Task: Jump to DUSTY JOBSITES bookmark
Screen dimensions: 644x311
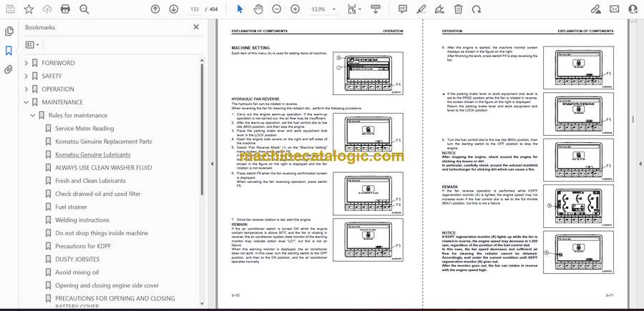Action: pos(77,260)
